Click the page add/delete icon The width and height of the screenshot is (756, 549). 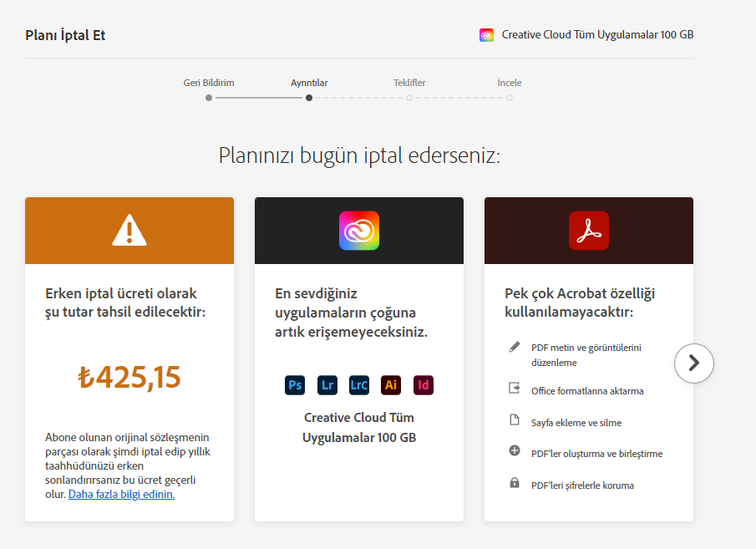(x=515, y=419)
